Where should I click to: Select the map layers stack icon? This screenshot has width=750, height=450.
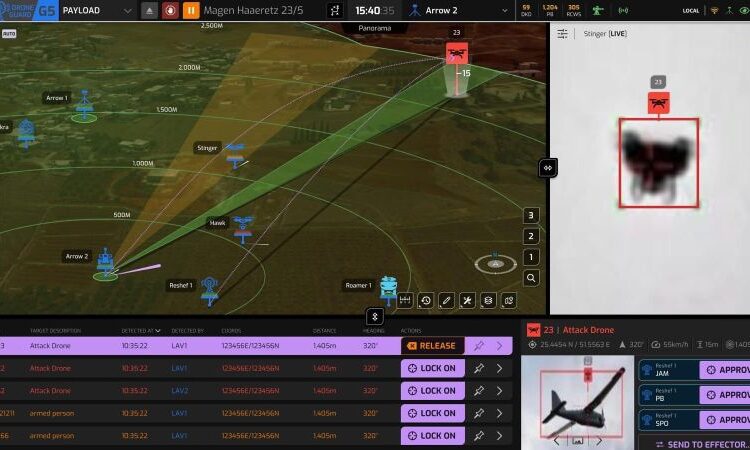tap(488, 300)
